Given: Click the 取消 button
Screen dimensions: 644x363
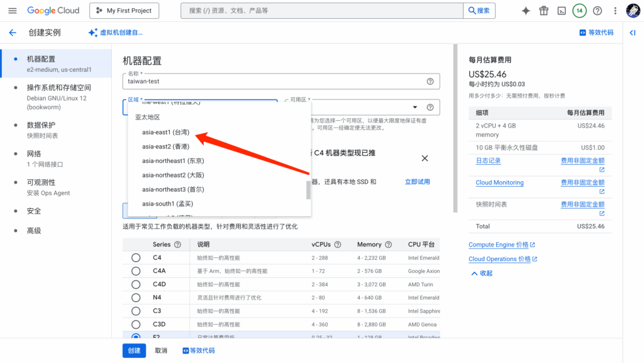Looking at the screenshot, I should coord(161,350).
